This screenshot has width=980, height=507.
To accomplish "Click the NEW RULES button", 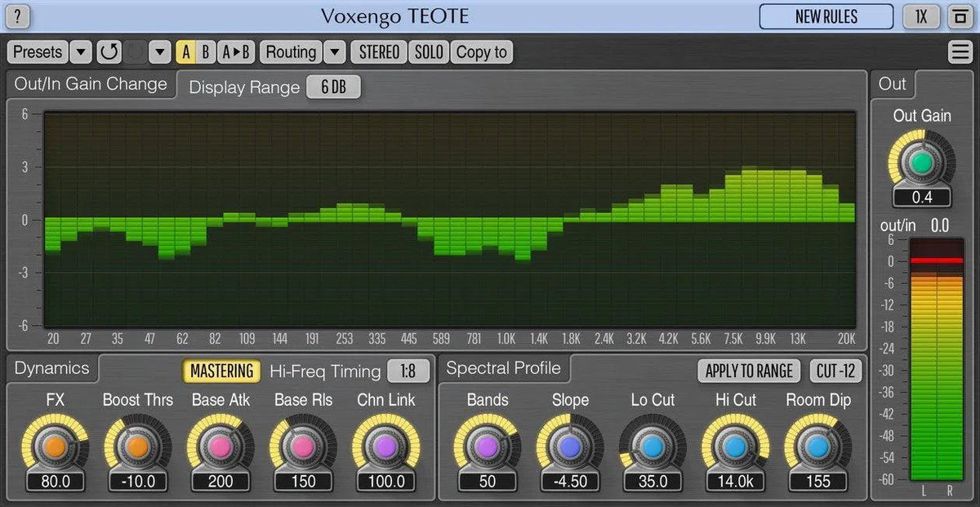I will click(x=826, y=16).
